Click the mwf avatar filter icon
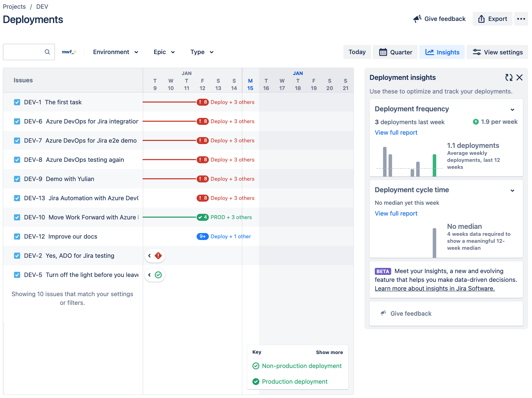The width and height of the screenshot is (532, 398). coord(69,52)
